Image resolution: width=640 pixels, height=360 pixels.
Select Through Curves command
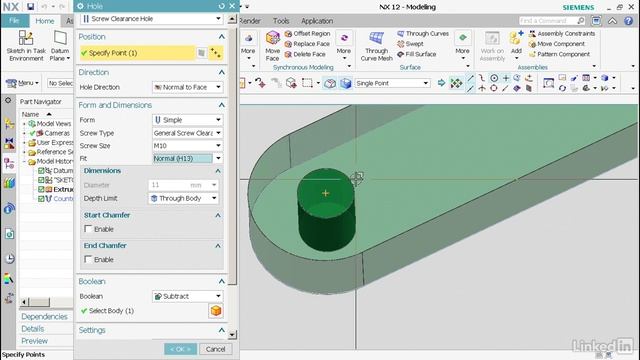(x=423, y=33)
